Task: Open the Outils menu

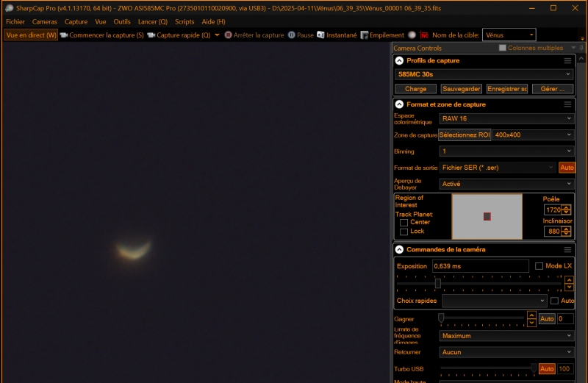Action: click(122, 22)
